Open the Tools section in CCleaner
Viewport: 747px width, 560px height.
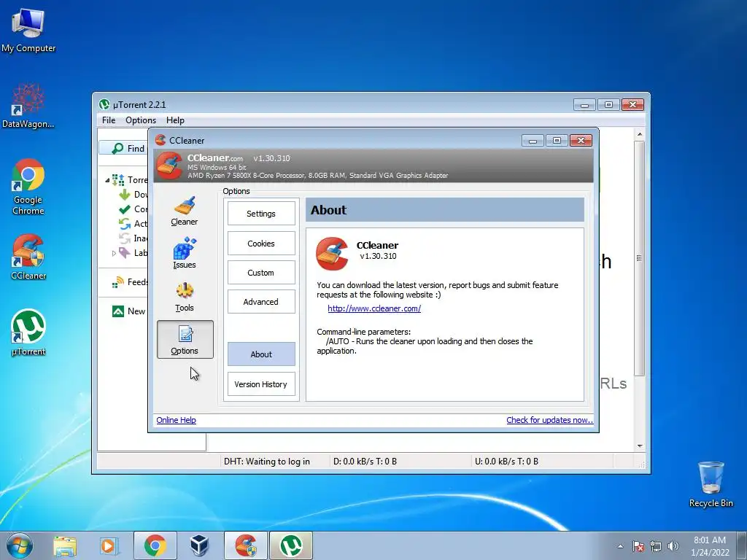point(185,297)
